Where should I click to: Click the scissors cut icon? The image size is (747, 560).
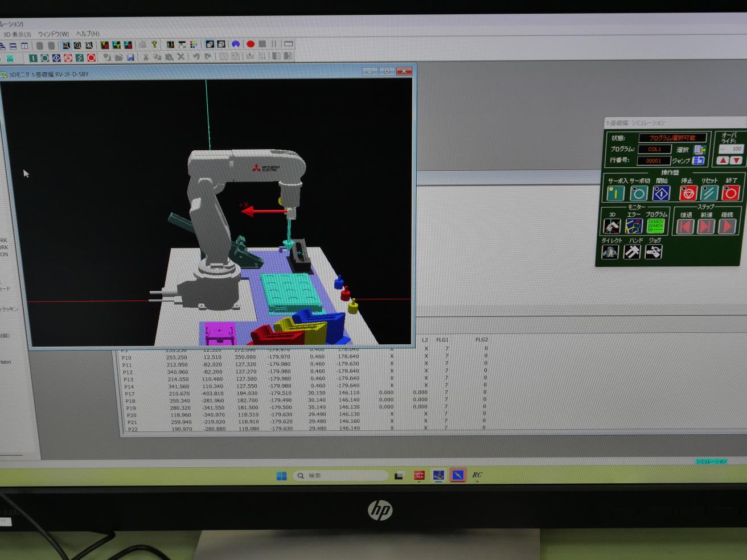click(146, 57)
